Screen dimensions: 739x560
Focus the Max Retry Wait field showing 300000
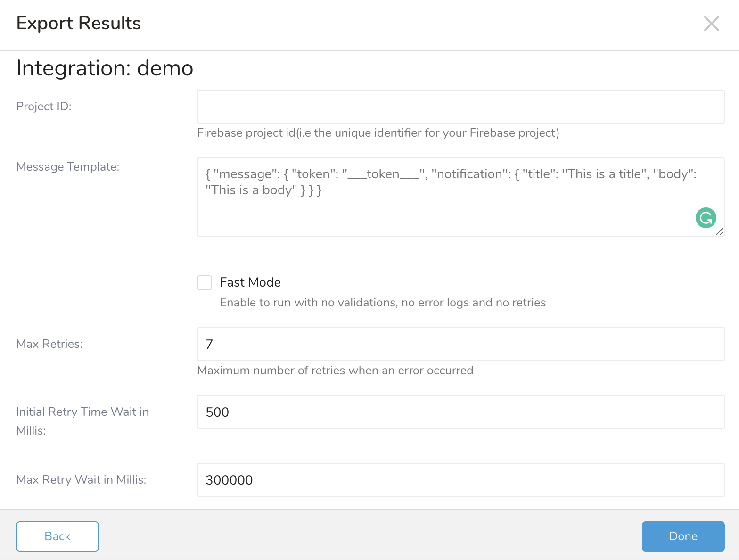point(460,480)
